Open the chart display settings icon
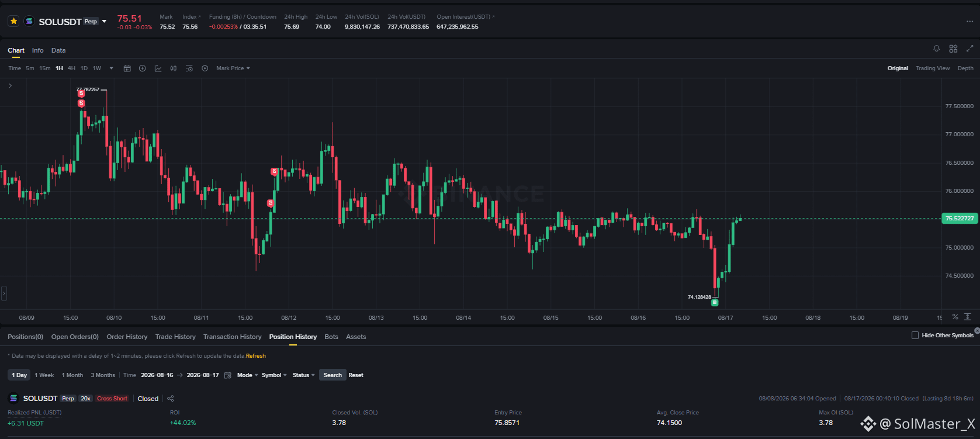Image resolution: width=980 pixels, height=439 pixels. [x=189, y=68]
